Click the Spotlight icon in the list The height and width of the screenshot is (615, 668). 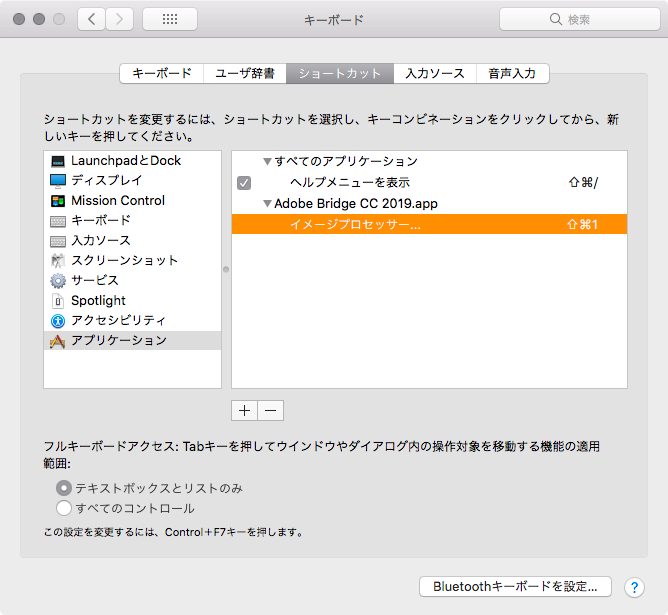58,301
